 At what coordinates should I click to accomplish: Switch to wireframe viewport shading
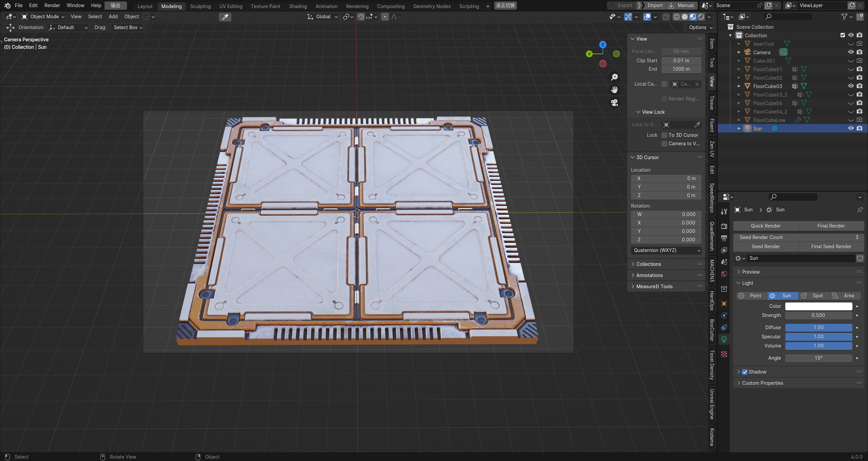tap(676, 17)
